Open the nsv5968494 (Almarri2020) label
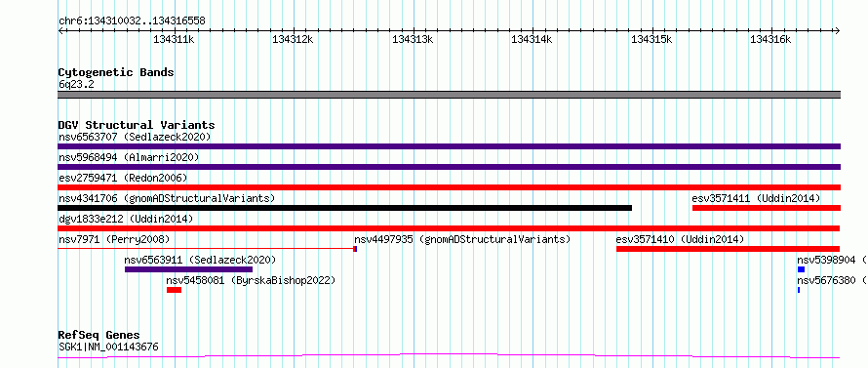 click(129, 157)
